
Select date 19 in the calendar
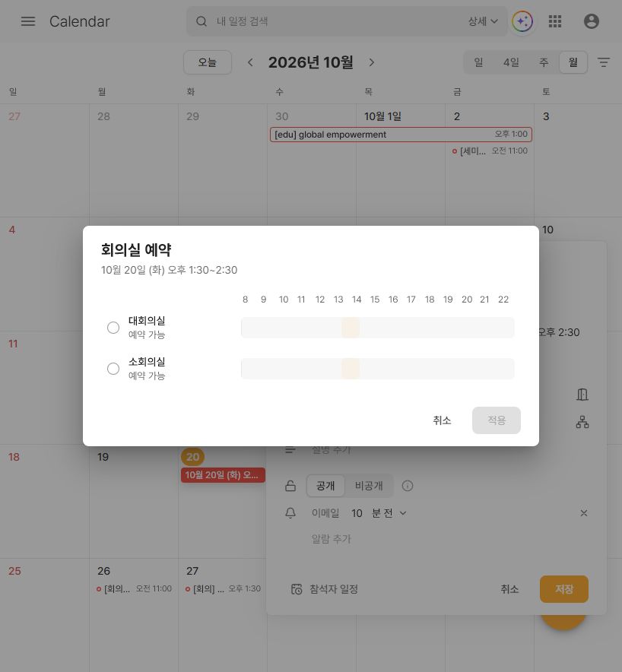pyautogui.click(x=103, y=457)
